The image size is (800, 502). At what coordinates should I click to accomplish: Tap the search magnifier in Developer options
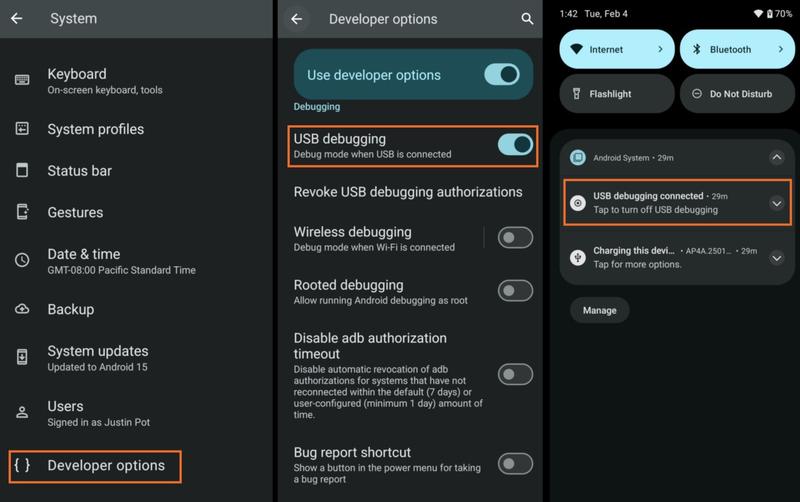[527, 19]
